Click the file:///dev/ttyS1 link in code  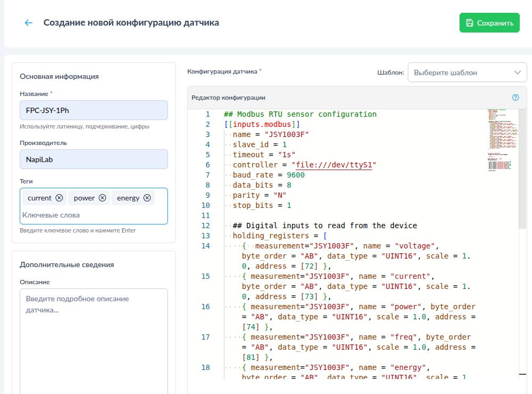pyautogui.click(x=336, y=165)
